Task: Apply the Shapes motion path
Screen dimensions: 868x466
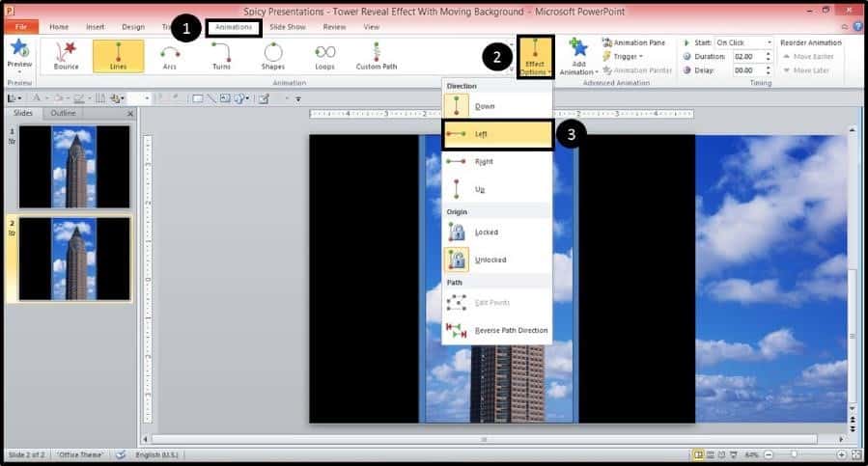Action: tap(273, 56)
